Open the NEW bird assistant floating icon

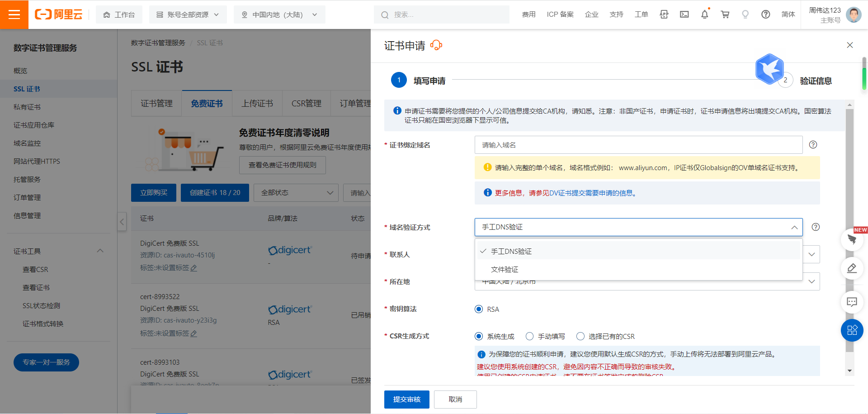[x=852, y=239]
